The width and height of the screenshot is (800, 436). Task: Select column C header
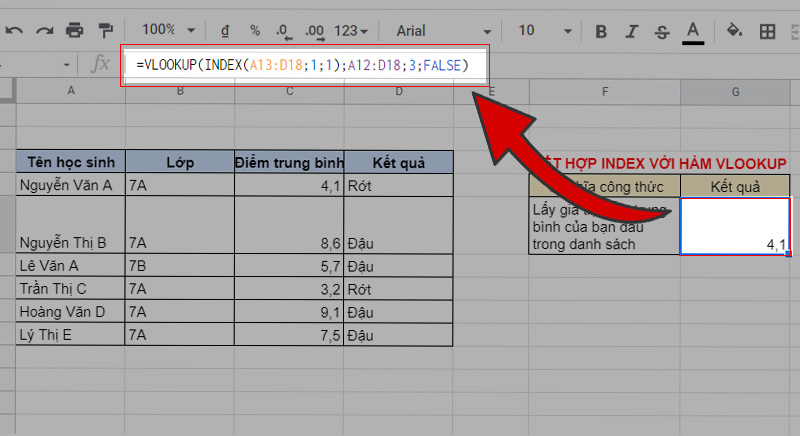coord(289,92)
